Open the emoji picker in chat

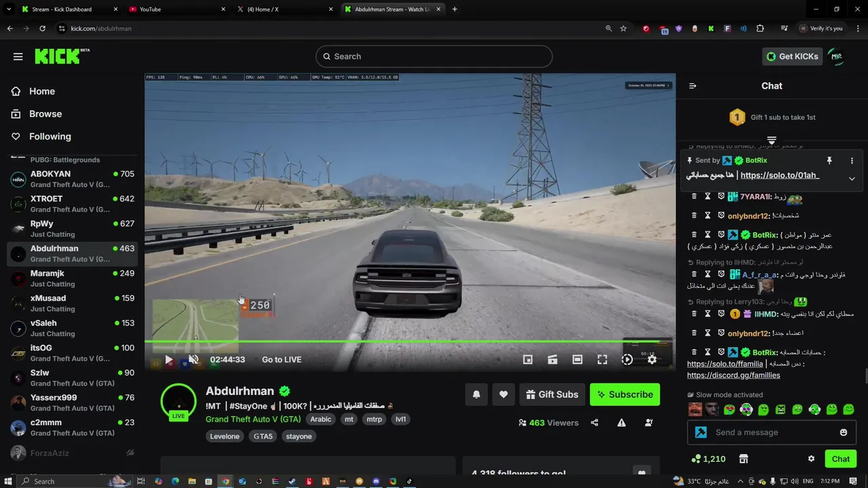(x=844, y=432)
